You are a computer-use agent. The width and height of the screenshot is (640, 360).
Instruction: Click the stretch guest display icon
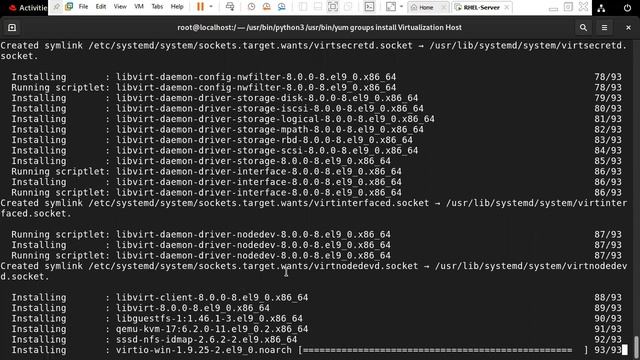pyautogui.click(x=391, y=7)
